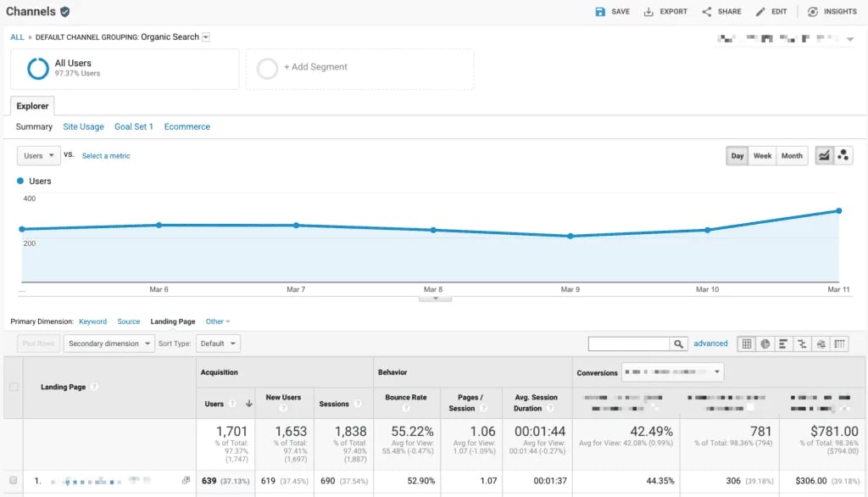Expand the Sort Type Default dropdown
The height and width of the screenshot is (497, 868).
pyautogui.click(x=218, y=343)
